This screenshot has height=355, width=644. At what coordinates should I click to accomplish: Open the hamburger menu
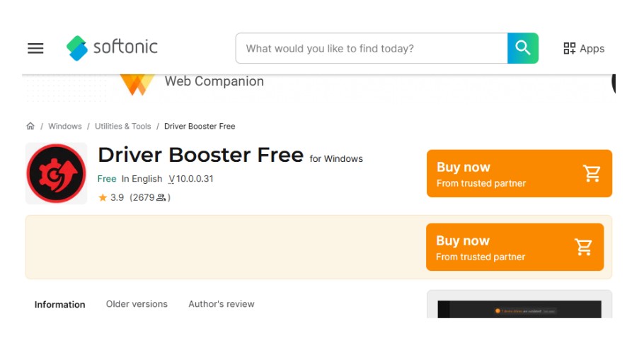[x=35, y=48]
